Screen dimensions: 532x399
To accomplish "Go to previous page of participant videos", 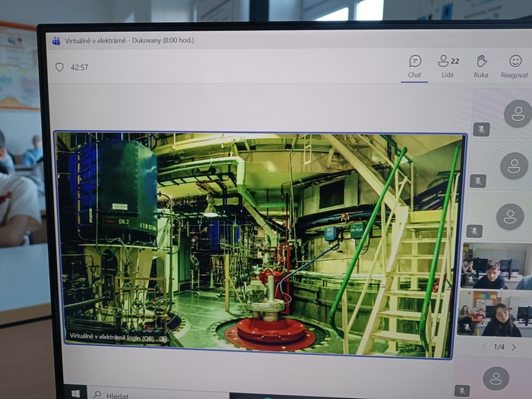I will [484, 347].
